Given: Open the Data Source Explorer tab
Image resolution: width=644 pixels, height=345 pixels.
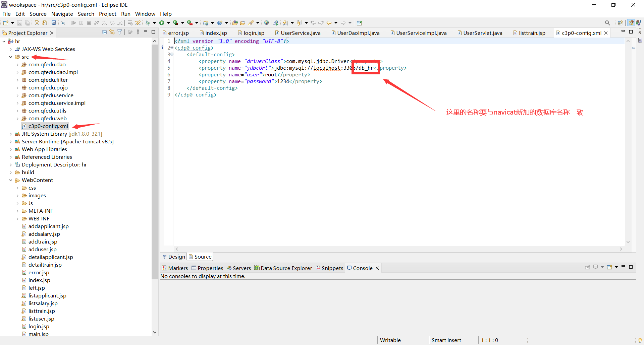Looking at the screenshot, I should [x=283, y=268].
